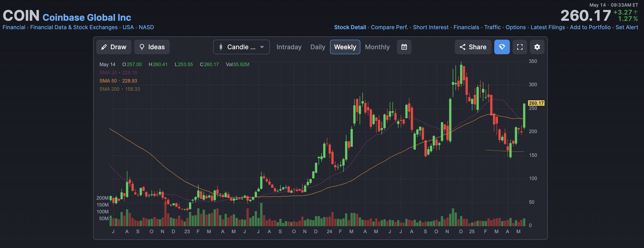The image size is (644, 248).
Task: Click the pencil icon in Draw button
Action: click(104, 47)
